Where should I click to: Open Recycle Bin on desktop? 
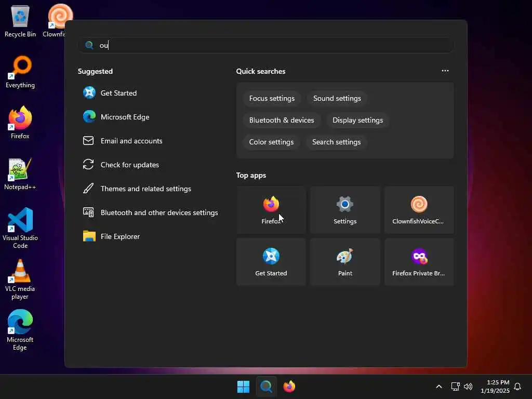(20, 21)
